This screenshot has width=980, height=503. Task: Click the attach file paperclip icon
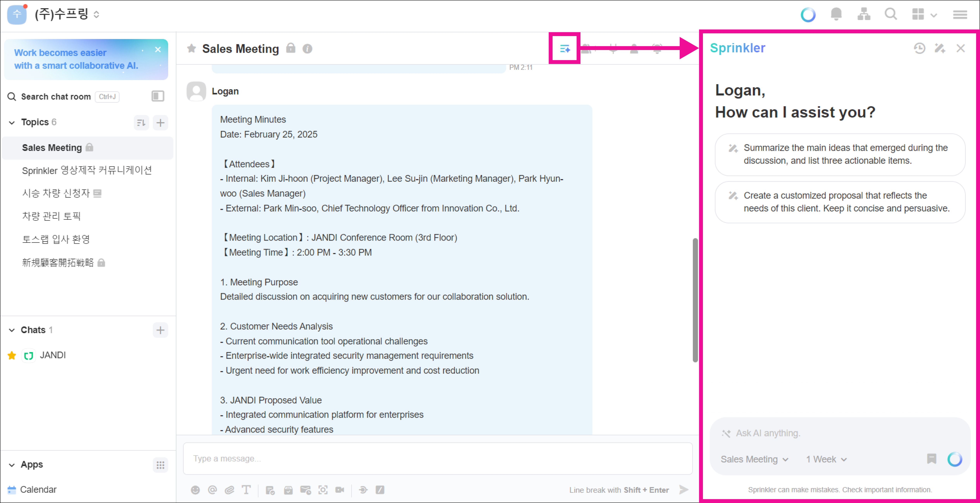pyautogui.click(x=229, y=490)
